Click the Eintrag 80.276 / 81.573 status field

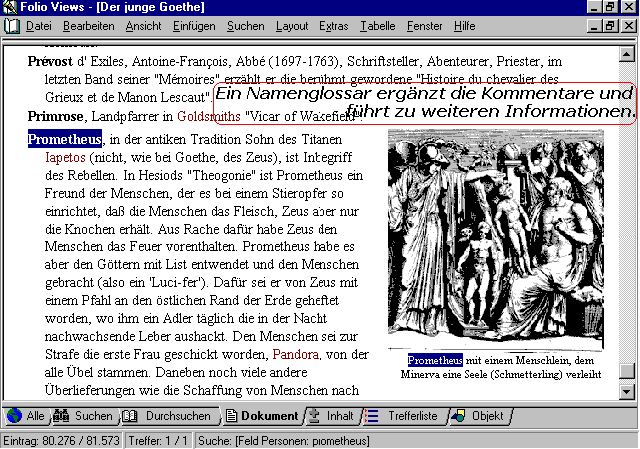(61, 441)
